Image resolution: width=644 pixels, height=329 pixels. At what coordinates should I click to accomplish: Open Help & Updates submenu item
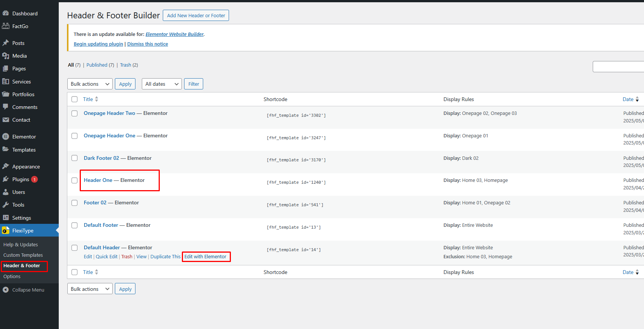click(x=21, y=244)
